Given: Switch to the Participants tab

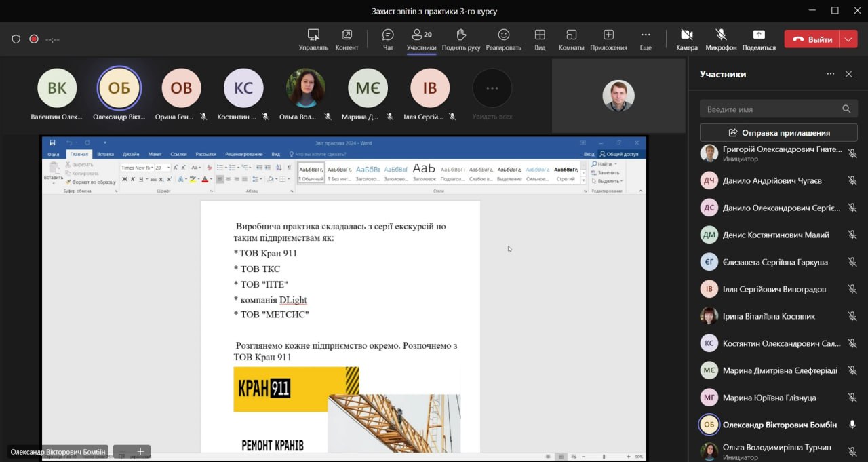Looking at the screenshot, I should pos(421,39).
